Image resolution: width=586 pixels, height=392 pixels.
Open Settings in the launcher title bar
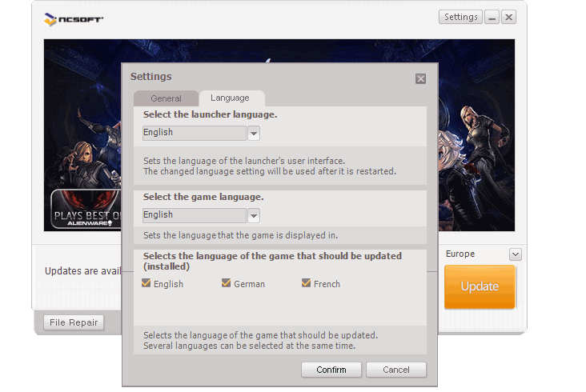pyautogui.click(x=460, y=17)
